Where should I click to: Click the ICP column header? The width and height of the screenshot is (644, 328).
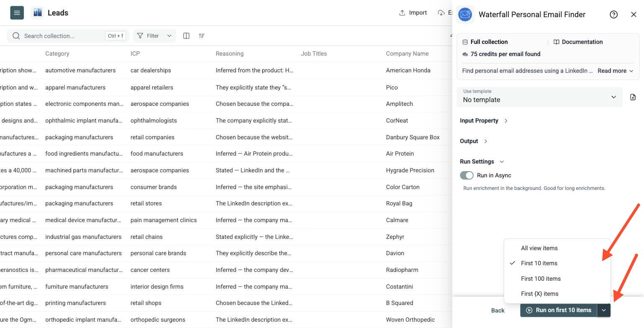(x=135, y=54)
